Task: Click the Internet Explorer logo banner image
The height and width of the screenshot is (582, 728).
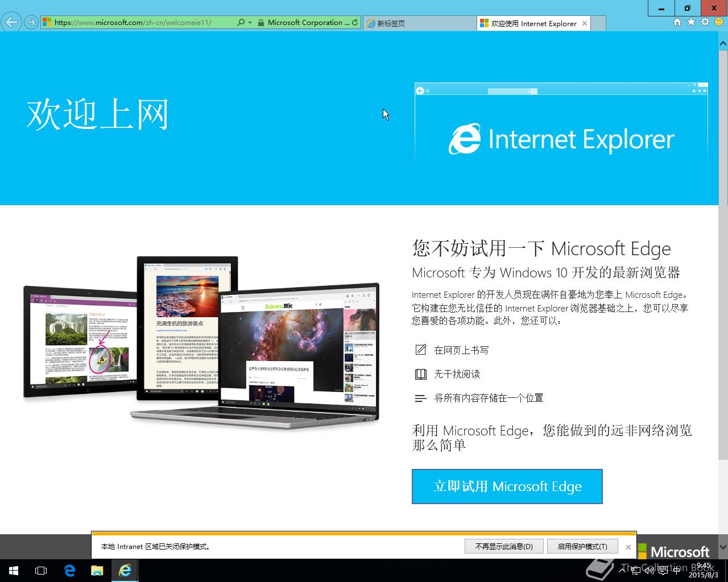Action: tap(561, 124)
